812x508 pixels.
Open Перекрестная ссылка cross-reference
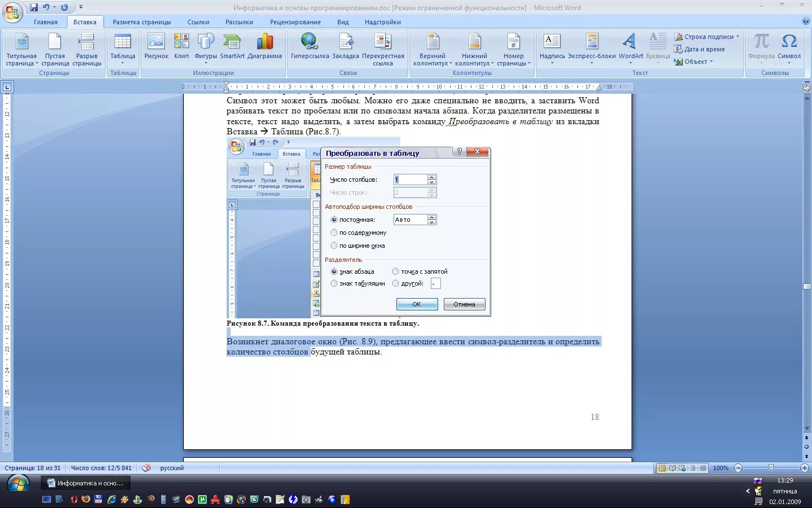pyautogui.click(x=383, y=50)
